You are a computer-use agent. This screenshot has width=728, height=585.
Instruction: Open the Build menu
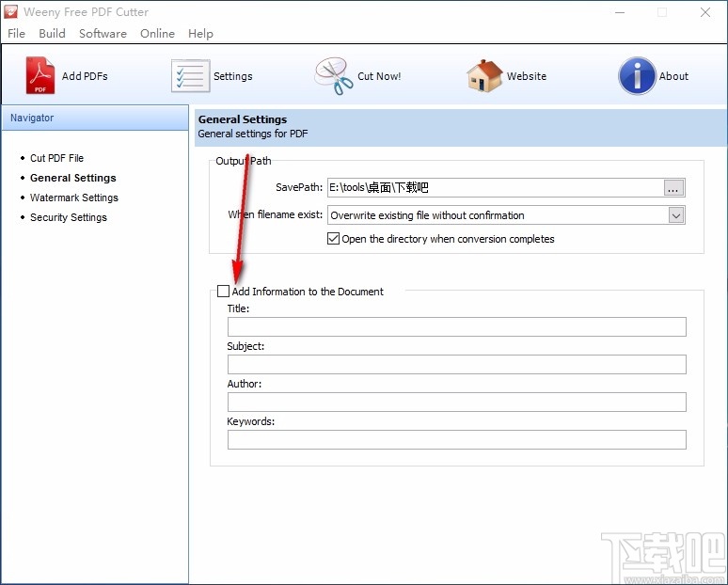[52, 34]
